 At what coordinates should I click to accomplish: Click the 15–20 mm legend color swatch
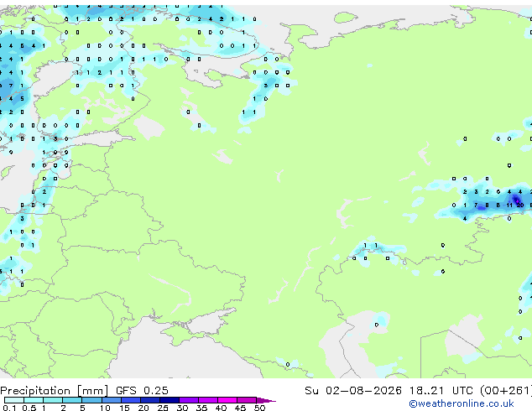[x=130, y=400]
